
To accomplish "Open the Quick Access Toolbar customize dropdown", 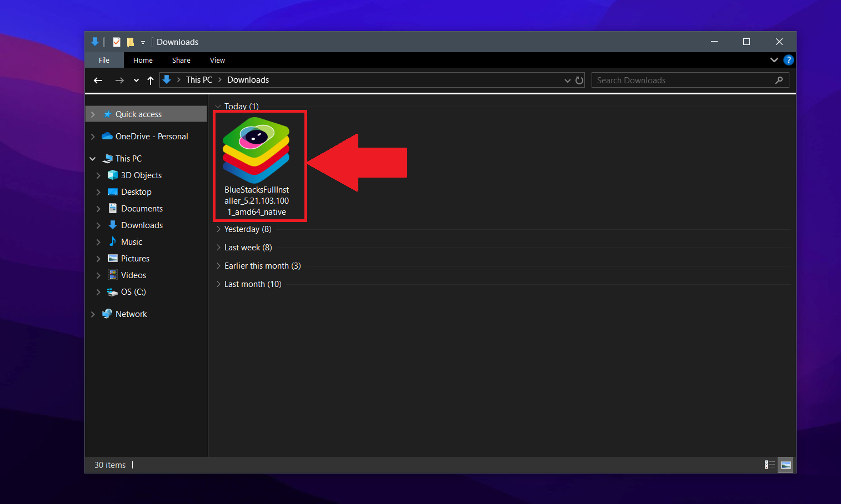I will [x=143, y=42].
